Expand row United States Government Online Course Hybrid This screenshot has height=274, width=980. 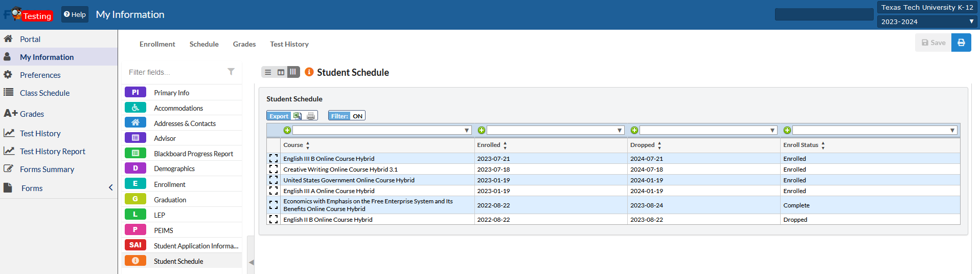point(274,180)
